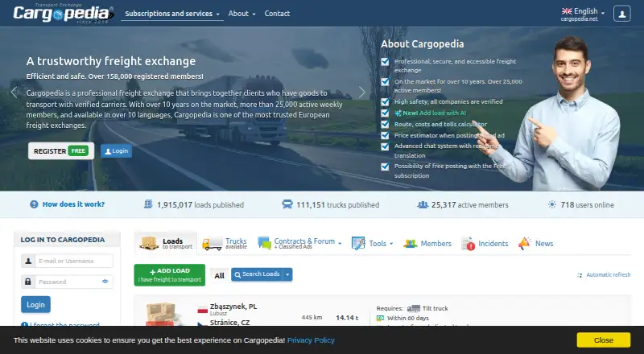Viewport: 644px width, 354px height.
Task: Click the Tools calculator icon
Action: [x=358, y=243]
